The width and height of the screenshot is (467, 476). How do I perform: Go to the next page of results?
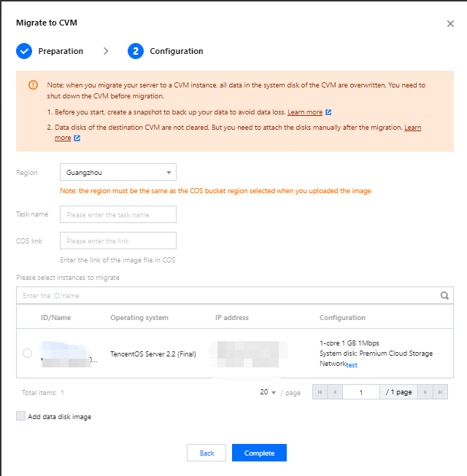(425, 392)
